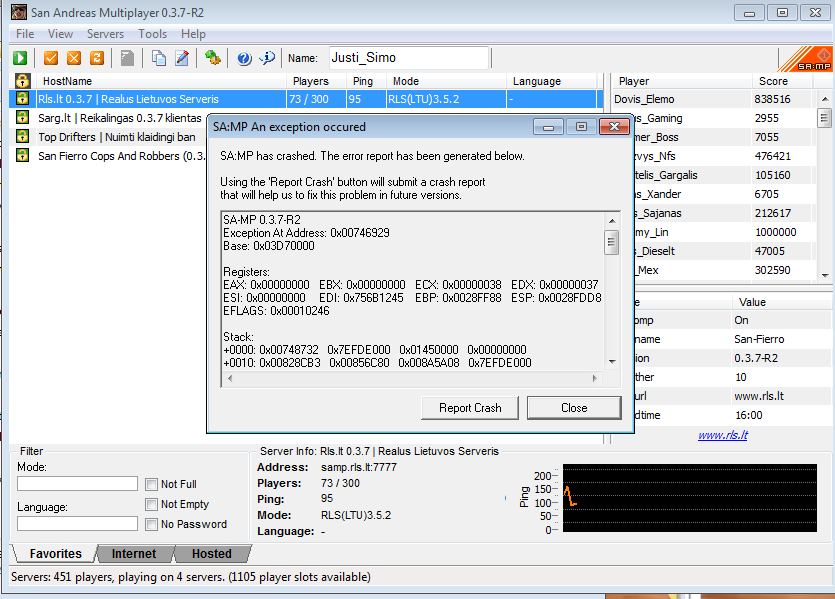Click the lock icon of San Fierro Cops row
835x599 pixels.
(x=22, y=155)
